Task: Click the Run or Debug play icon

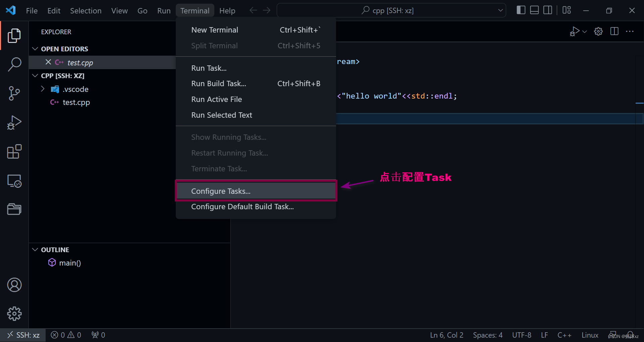Action: (x=575, y=32)
